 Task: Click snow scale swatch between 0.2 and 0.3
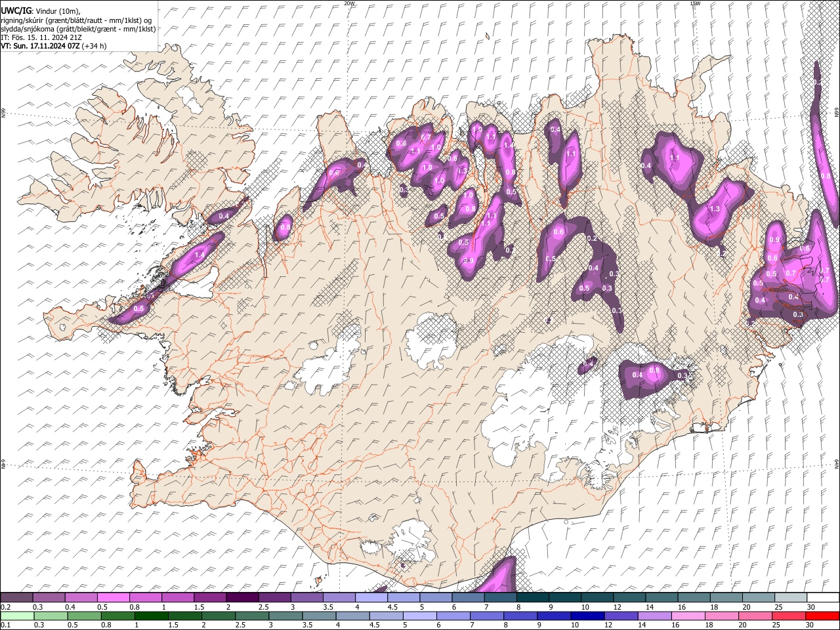pos(16,597)
